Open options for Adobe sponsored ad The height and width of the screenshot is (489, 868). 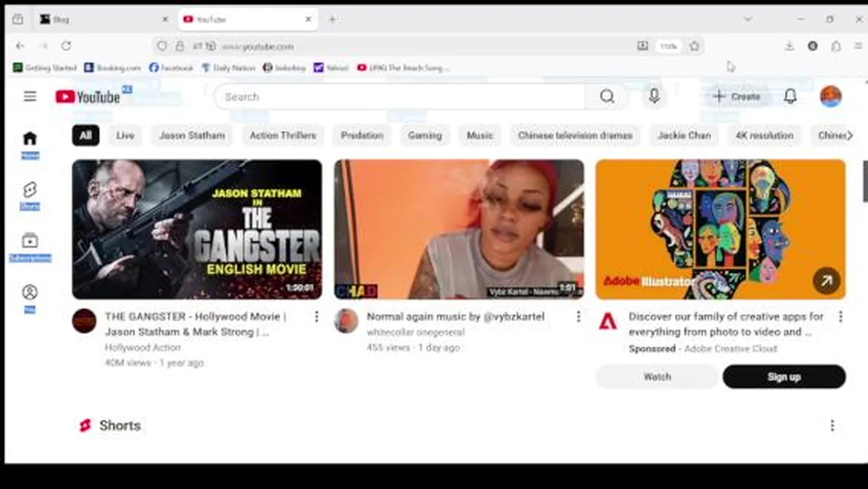click(x=840, y=316)
